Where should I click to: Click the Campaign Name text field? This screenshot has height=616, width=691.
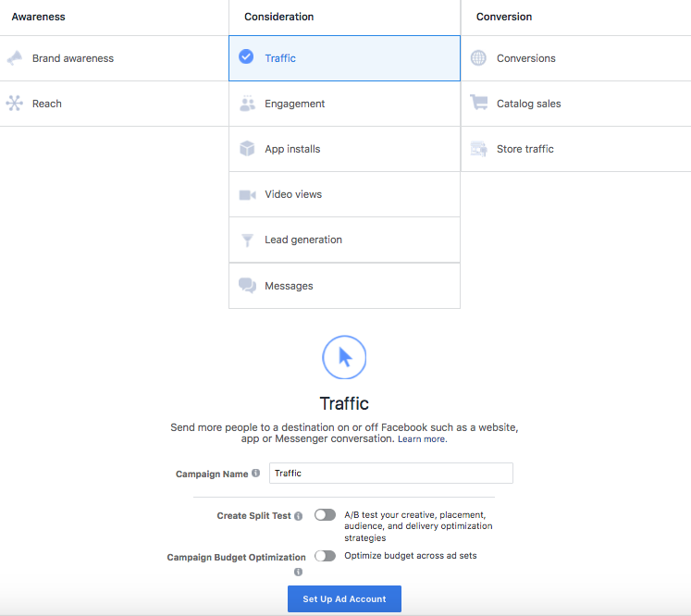[x=391, y=473]
